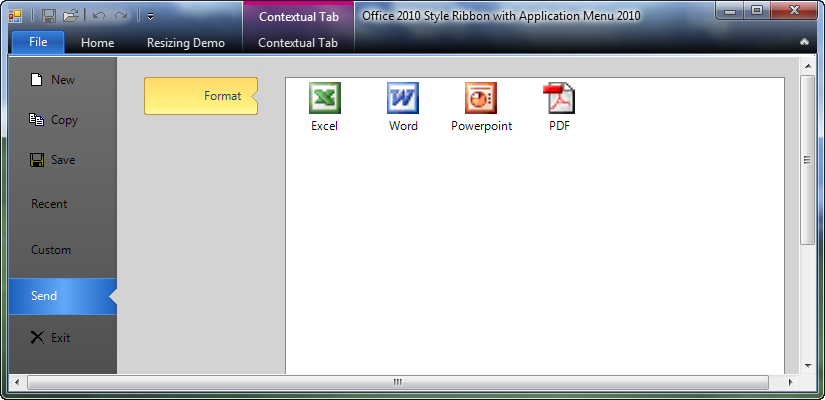Click the Excel format icon
The width and height of the screenshot is (825, 400).
click(x=324, y=99)
